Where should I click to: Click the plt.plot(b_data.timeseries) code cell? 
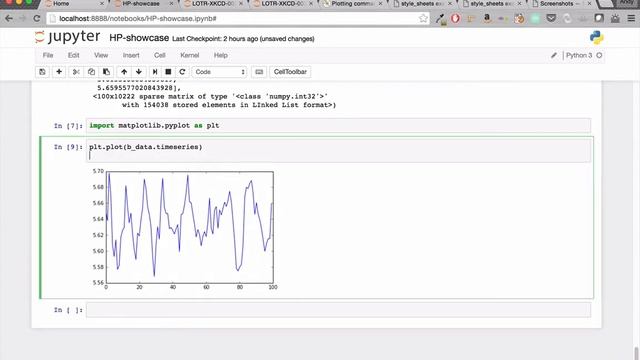[x=338, y=151]
